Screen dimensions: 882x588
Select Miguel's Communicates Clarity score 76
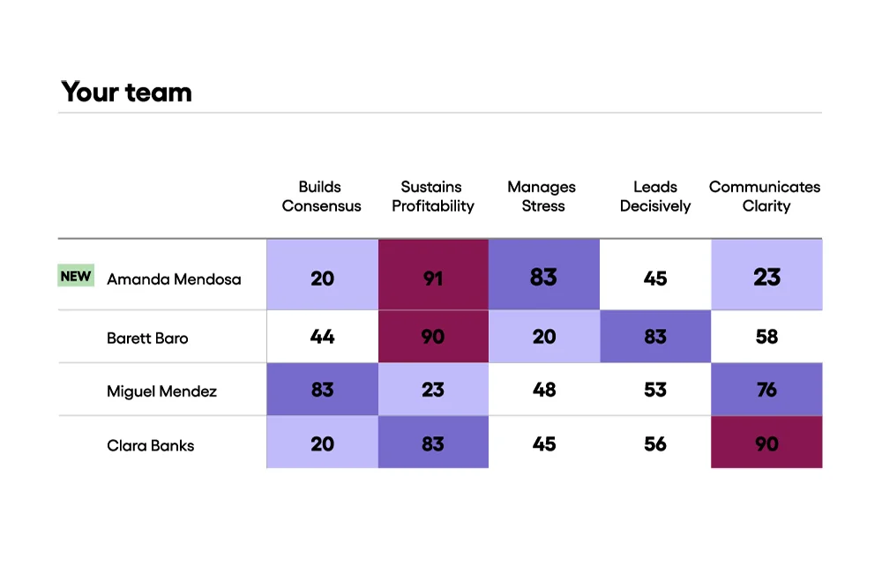coord(766,390)
